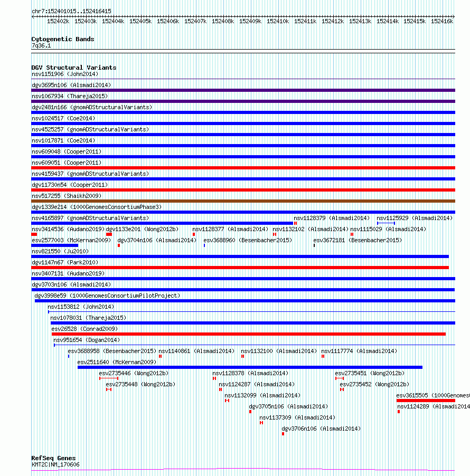Open variant nsv1151906 (John2014)
Image resolution: width=470 pixels, height=476 pixels.
pos(65,74)
